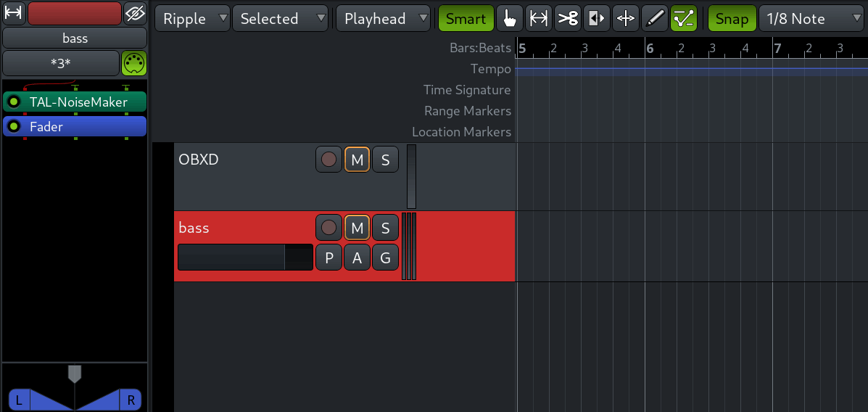
Task: Toggle mute on the OBXD track
Action: point(357,160)
